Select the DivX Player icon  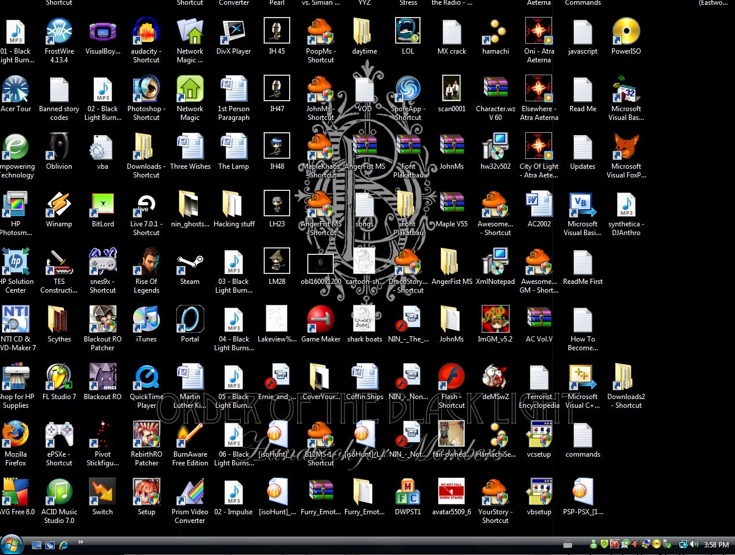(x=233, y=32)
